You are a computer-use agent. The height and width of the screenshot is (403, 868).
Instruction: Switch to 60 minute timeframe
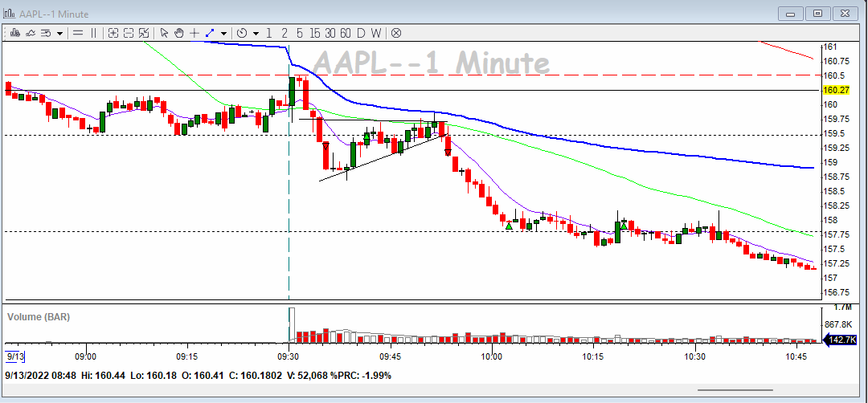click(346, 33)
